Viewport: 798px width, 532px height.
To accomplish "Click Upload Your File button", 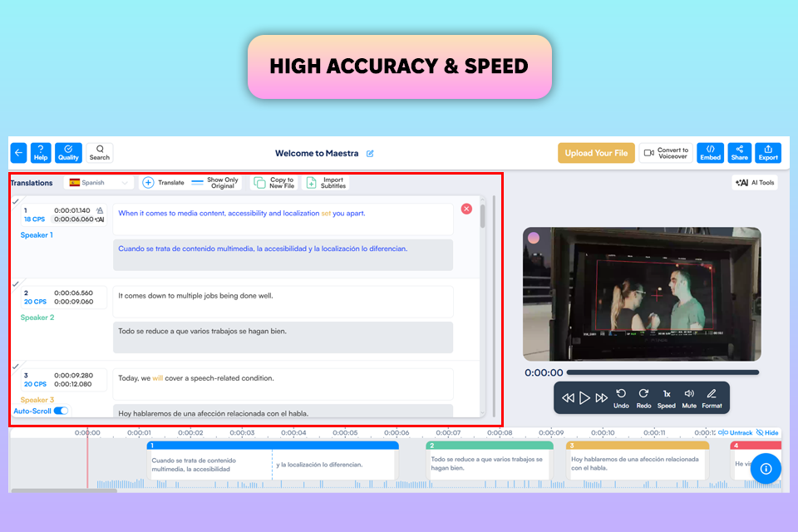I will point(596,153).
